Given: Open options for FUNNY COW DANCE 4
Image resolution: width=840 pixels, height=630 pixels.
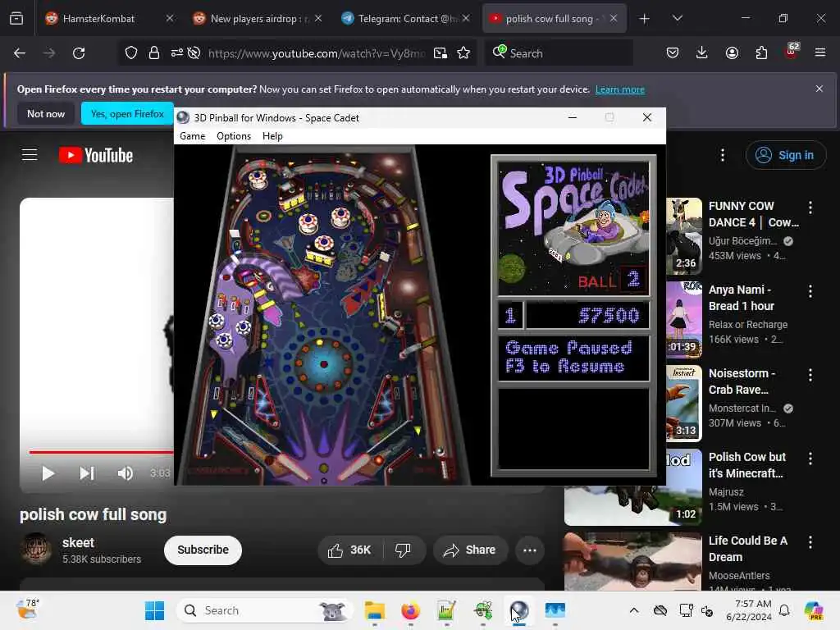Looking at the screenshot, I should point(810,208).
